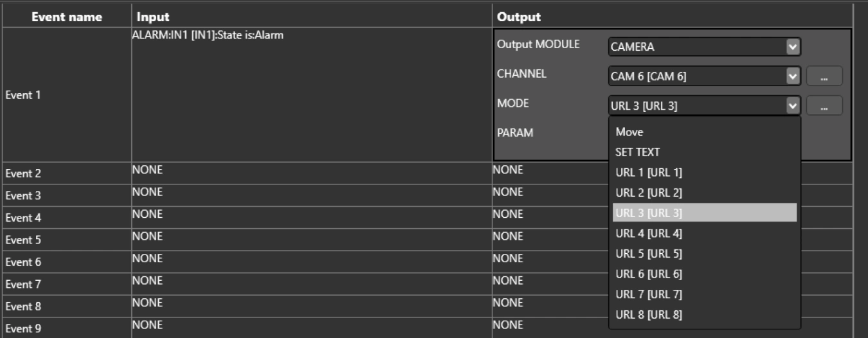Click the Event 1 input alarm cell

pos(311,94)
